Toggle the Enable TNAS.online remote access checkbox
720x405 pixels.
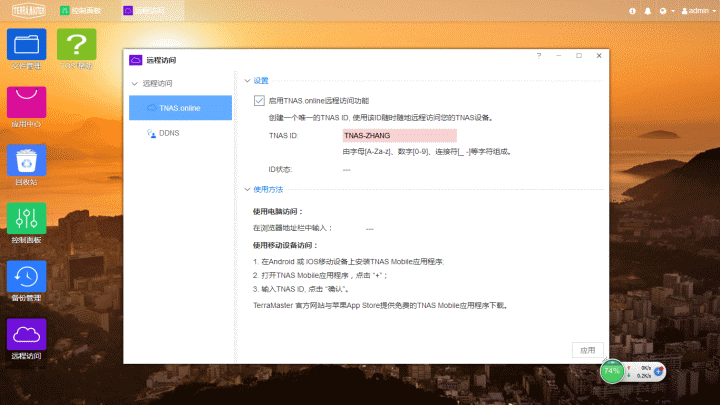pyautogui.click(x=259, y=101)
